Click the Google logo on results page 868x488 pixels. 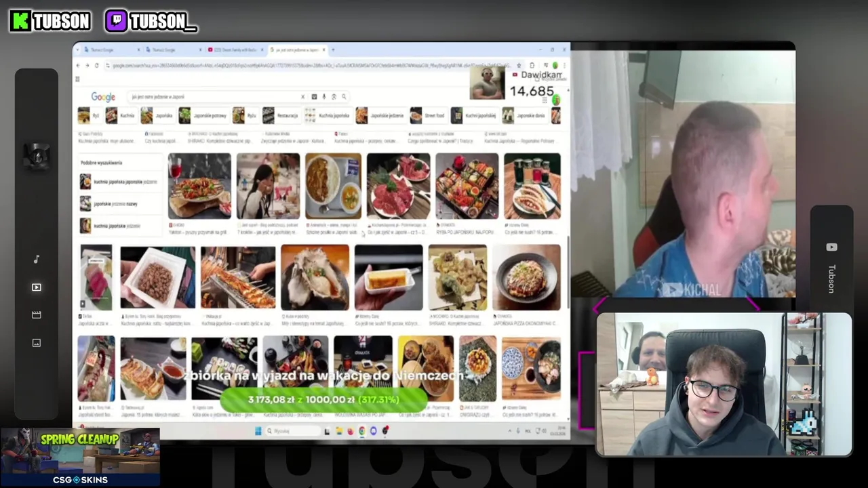[x=103, y=97]
